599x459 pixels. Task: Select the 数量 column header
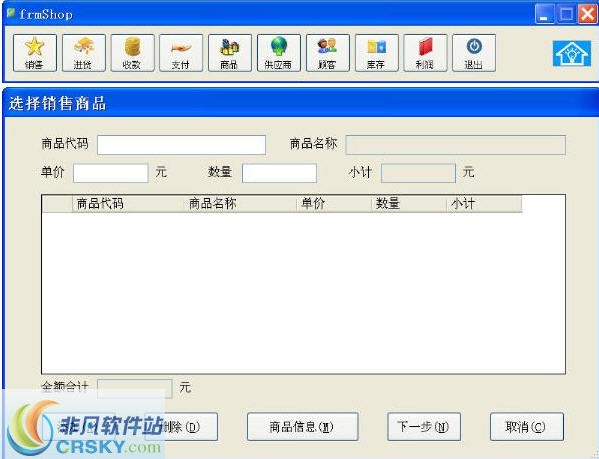409,204
